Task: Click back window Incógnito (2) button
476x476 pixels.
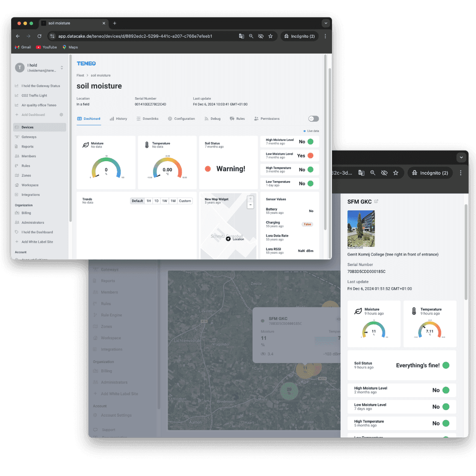Action: pos(430,173)
